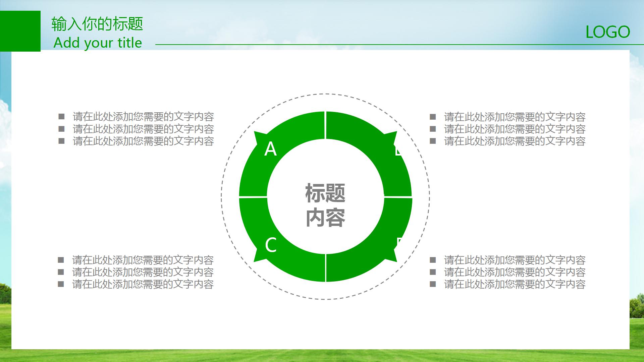Select the green square beside the title
Viewport: 644px width, 362px height.
(20, 31)
